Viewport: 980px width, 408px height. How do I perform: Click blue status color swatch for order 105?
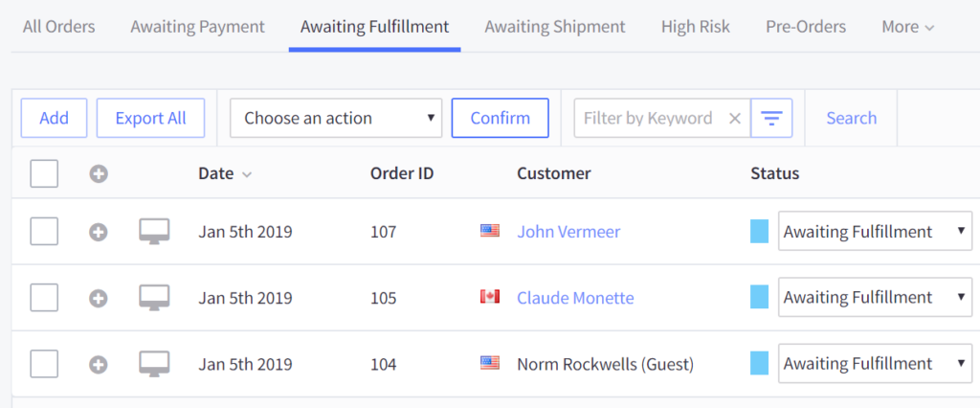tap(759, 297)
